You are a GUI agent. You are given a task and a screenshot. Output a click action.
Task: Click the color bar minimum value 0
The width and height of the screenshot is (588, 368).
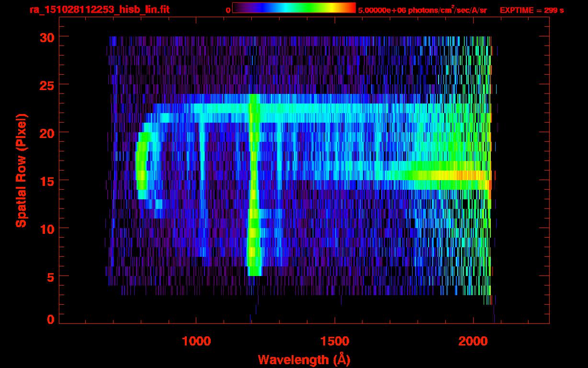click(x=228, y=10)
